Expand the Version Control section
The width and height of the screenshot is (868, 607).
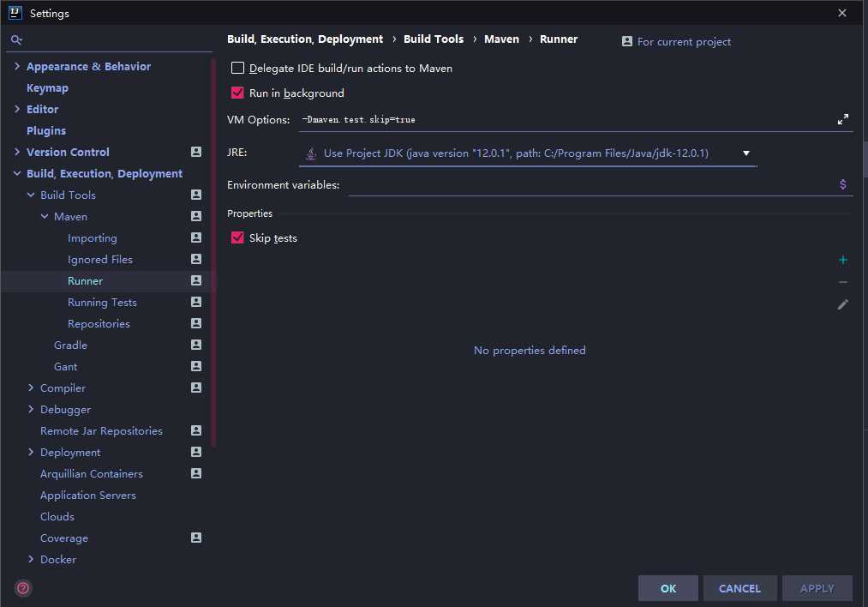(x=17, y=152)
